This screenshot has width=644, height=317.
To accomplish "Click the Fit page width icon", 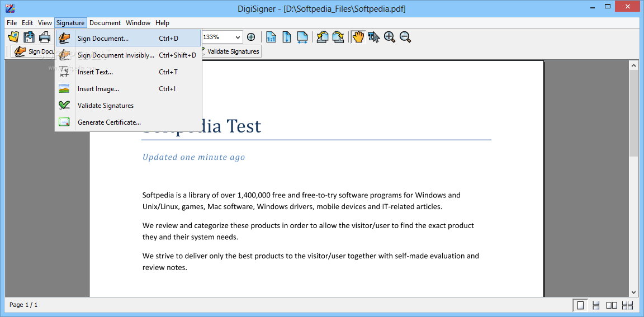I will click(x=302, y=37).
